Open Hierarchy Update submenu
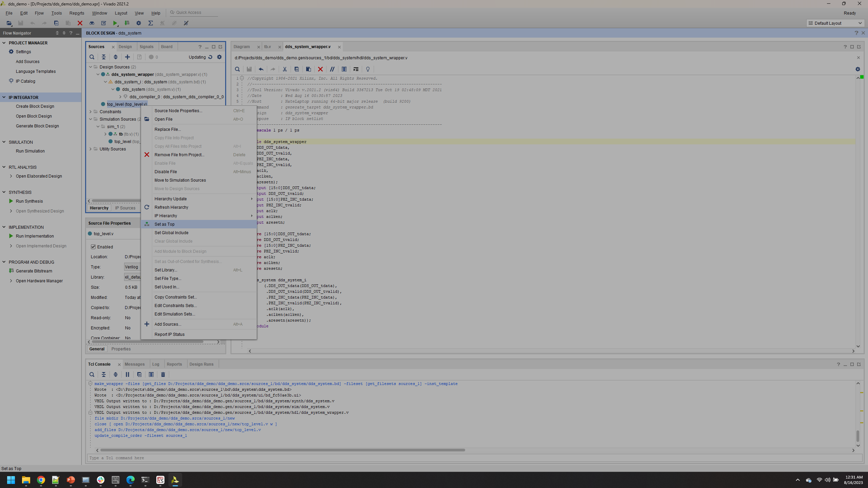 tap(199, 199)
